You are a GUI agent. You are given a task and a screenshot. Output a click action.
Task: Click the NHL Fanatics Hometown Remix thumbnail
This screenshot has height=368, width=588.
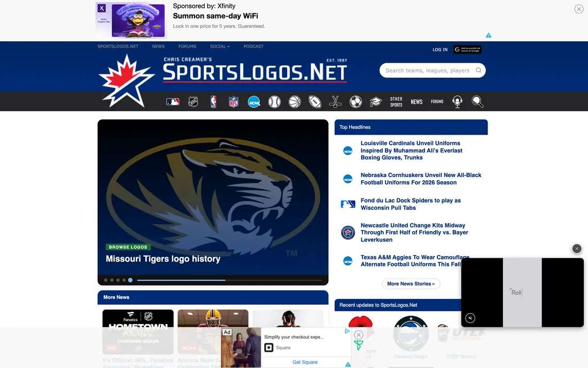pyautogui.click(x=138, y=332)
